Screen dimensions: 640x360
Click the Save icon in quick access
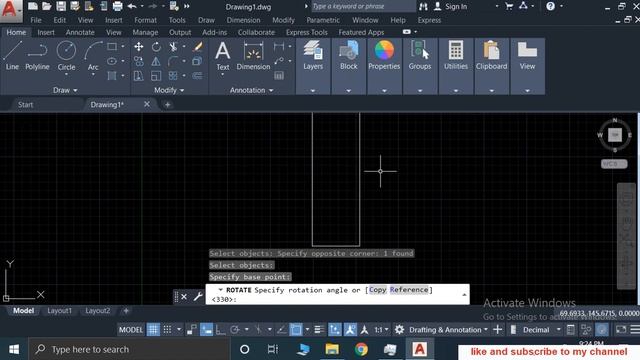tap(61, 6)
